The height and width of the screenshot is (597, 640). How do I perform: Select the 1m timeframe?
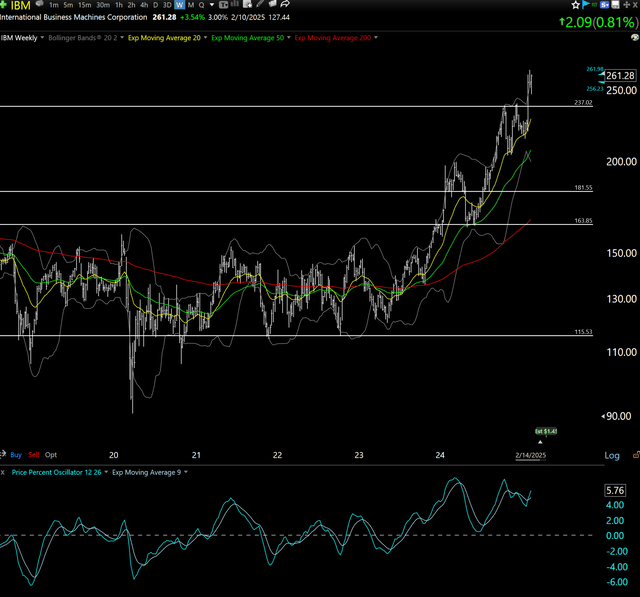click(54, 5)
